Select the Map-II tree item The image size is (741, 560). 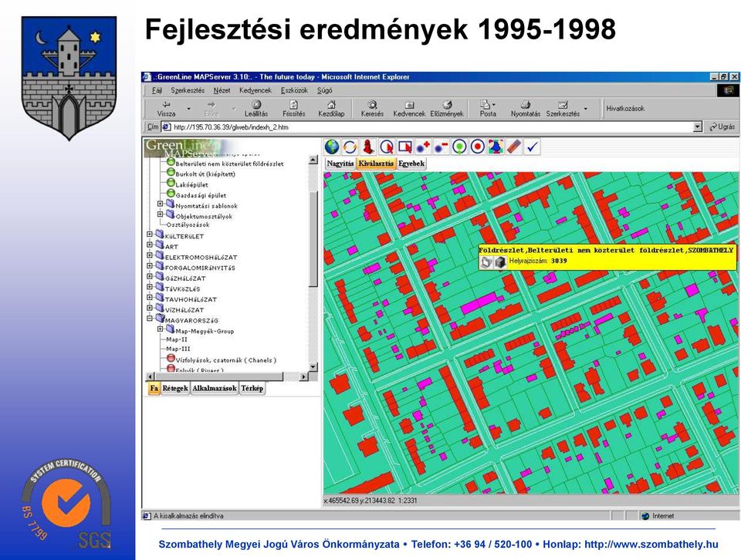click(x=177, y=339)
